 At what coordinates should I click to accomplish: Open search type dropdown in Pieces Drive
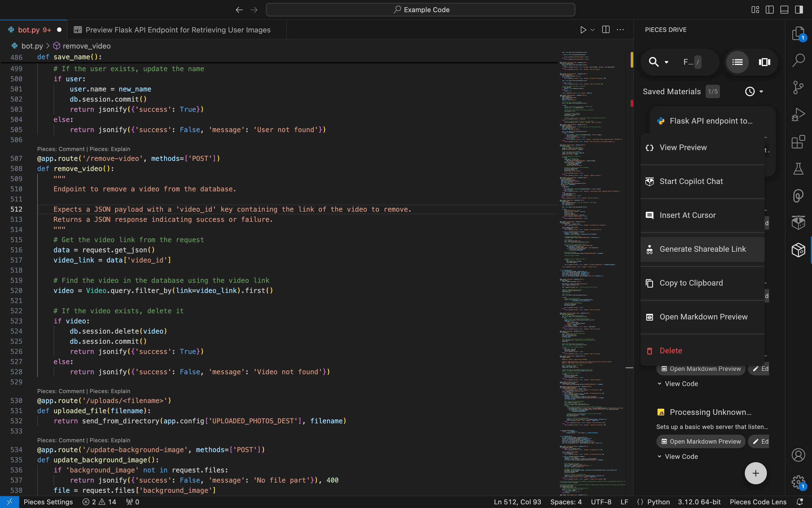coord(667,62)
